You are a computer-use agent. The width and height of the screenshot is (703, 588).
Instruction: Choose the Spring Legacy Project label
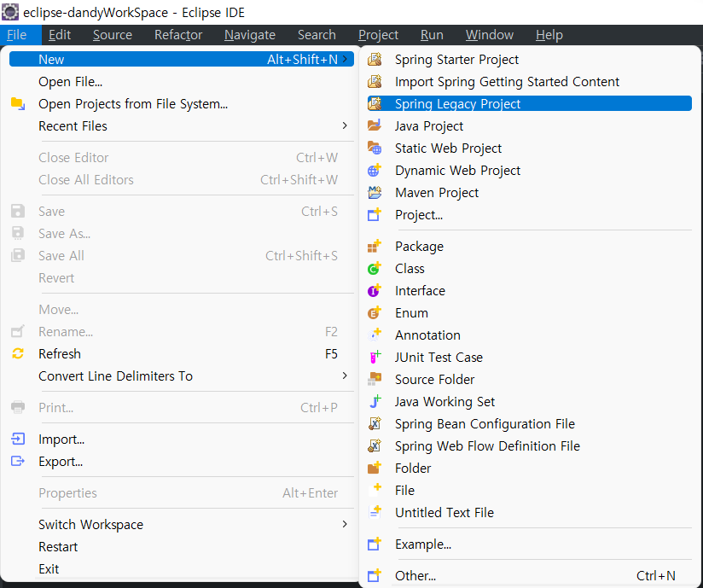[x=458, y=104]
